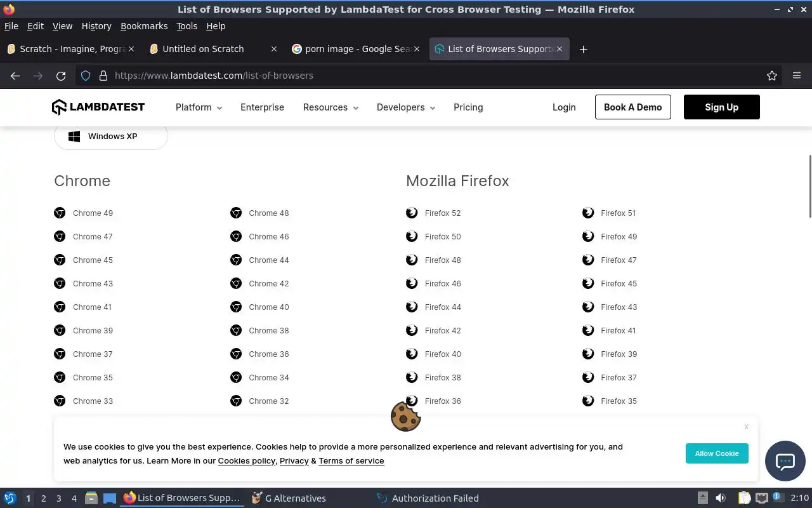Click the Firefox 37 text link
The height and width of the screenshot is (508, 812).
click(x=619, y=378)
